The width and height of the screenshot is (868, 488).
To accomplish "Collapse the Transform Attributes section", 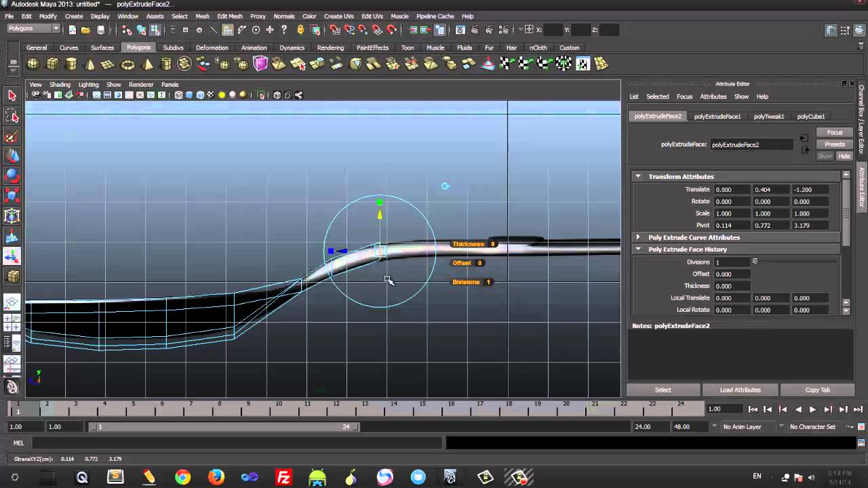I will tap(638, 176).
